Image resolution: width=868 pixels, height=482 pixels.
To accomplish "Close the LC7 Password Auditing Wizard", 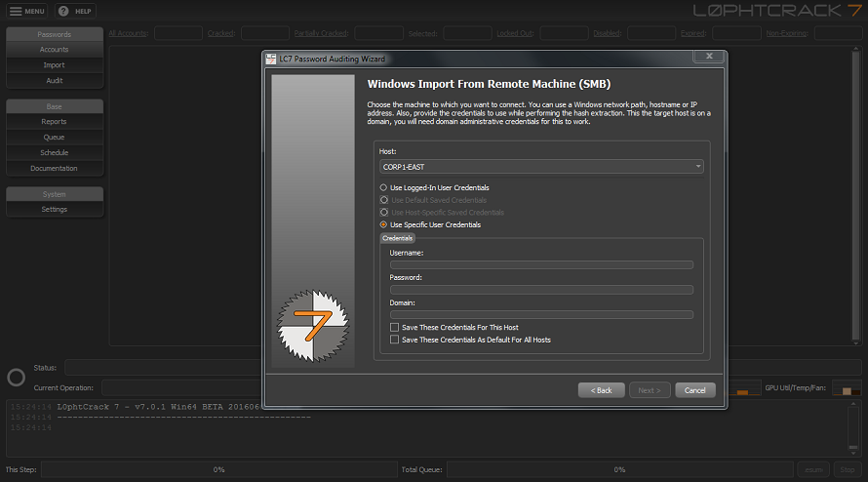I will pos(709,56).
